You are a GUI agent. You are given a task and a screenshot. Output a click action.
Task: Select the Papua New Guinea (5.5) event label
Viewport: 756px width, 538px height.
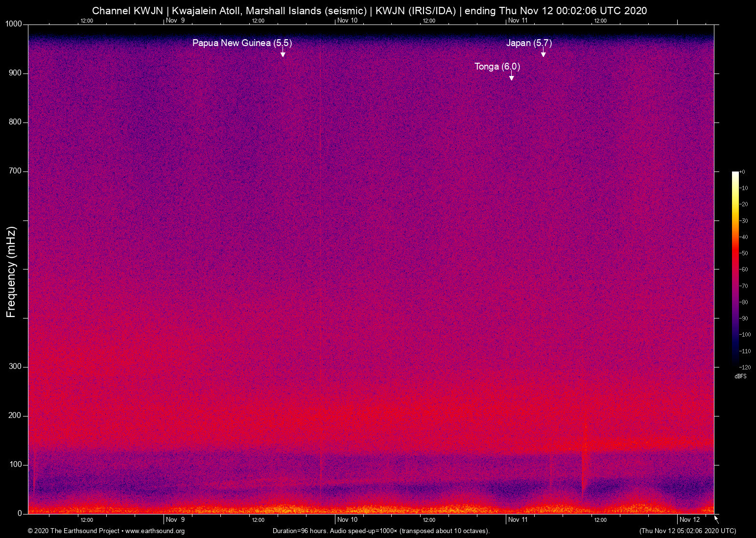coord(242,43)
